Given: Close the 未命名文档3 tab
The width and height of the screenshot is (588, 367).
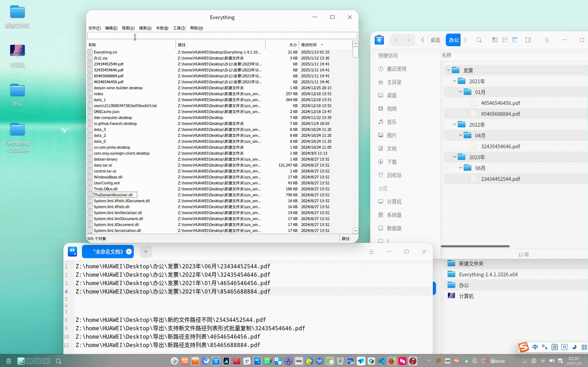Looking at the screenshot, I should [x=129, y=251].
